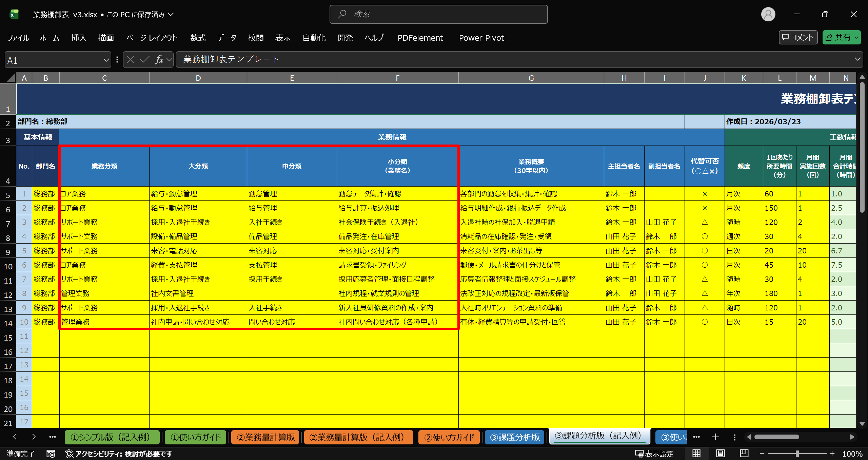Click the next sheet navigation arrow
The width and height of the screenshot is (868, 460).
tap(34, 437)
